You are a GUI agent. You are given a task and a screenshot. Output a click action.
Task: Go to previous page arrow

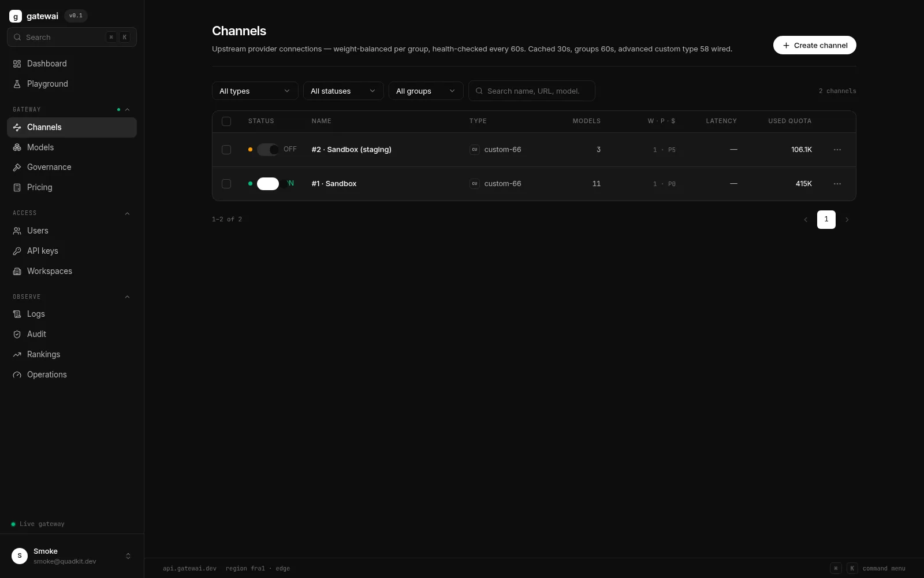[x=806, y=220]
